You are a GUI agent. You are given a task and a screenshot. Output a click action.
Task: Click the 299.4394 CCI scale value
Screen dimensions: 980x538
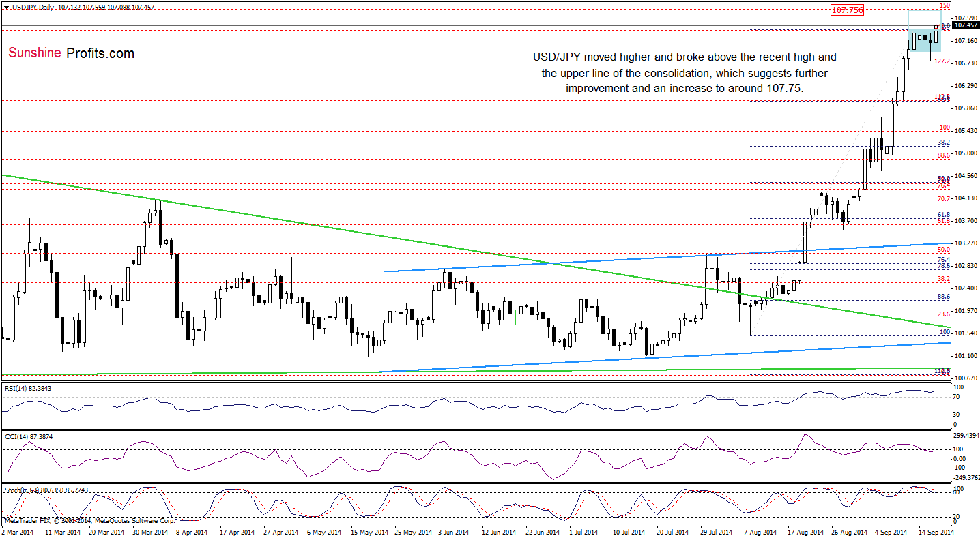967,435
